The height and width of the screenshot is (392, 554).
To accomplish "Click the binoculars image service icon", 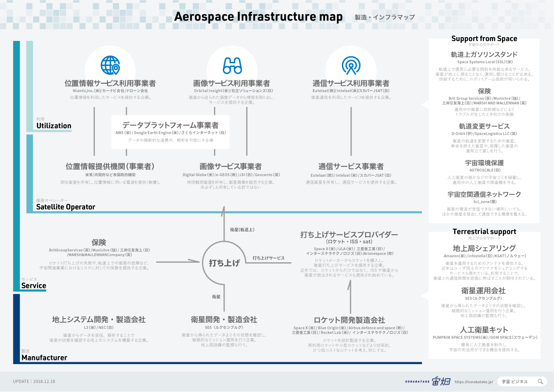I will pos(232,66).
